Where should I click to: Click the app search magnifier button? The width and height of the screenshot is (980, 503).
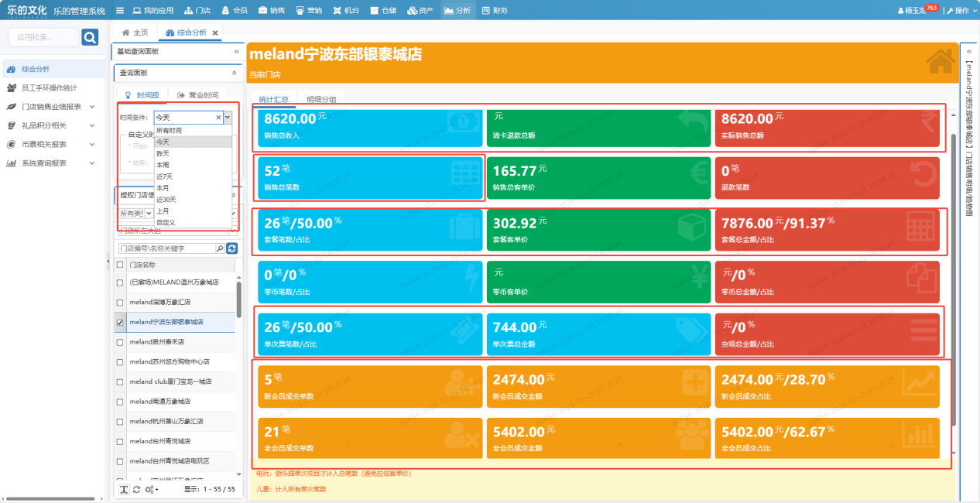(90, 37)
